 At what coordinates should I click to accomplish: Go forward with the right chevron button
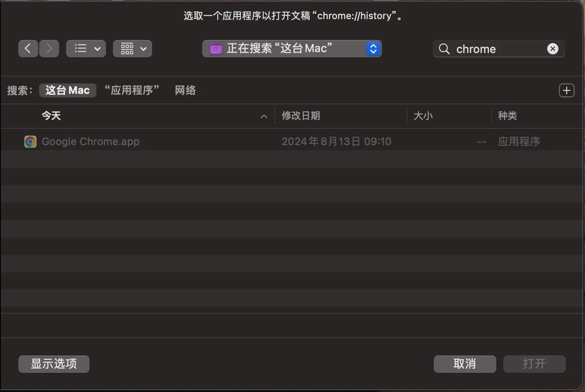click(x=49, y=49)
